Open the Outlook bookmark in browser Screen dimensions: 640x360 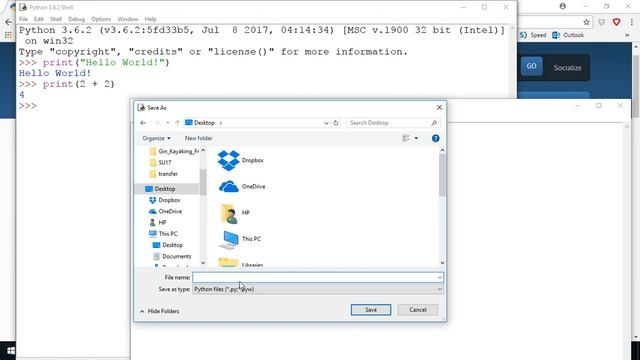568,35
